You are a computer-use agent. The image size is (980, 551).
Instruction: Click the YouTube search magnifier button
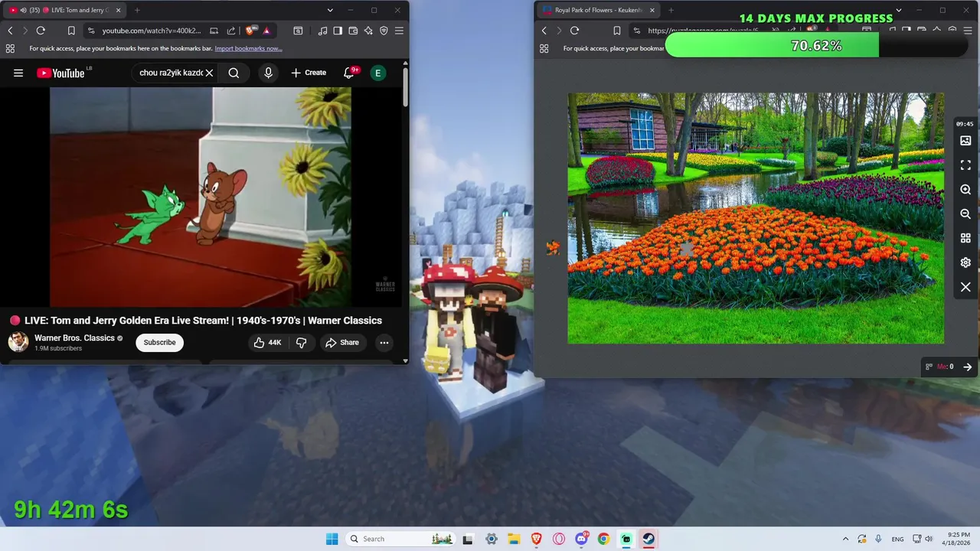click(x=234, y=73)
